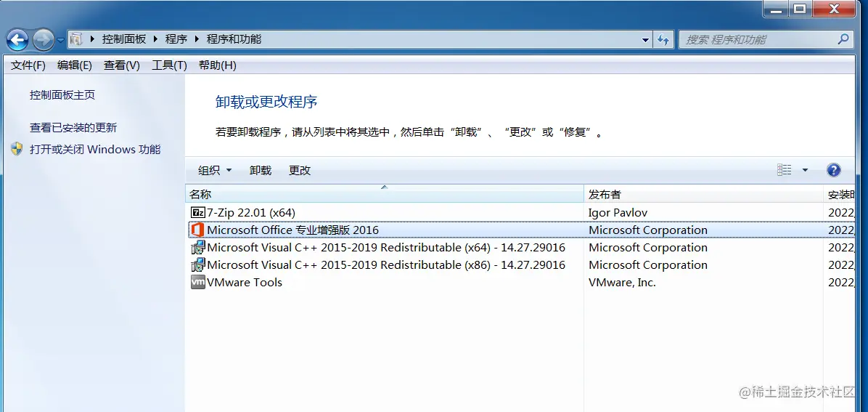Open the 帮助(H) menu

[218, 65]
